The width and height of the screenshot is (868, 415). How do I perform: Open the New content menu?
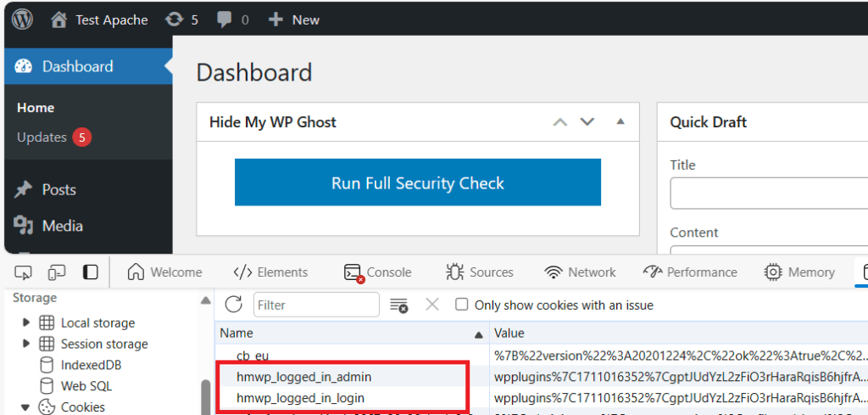(x=294, y=20)
